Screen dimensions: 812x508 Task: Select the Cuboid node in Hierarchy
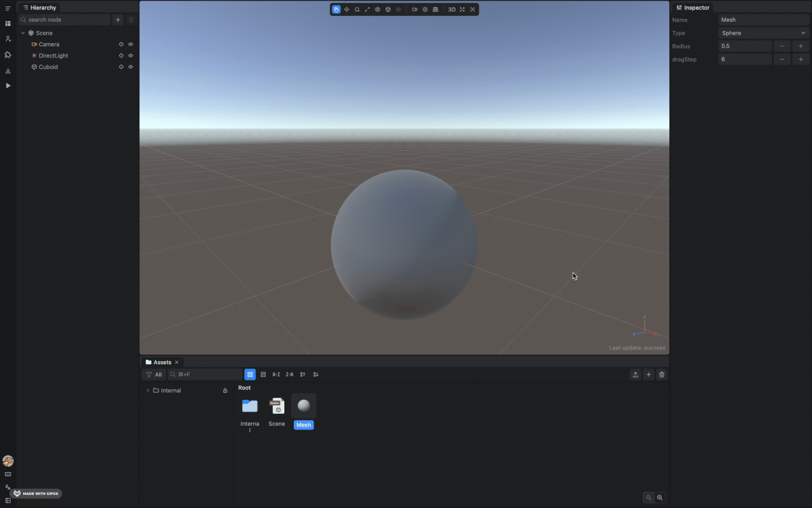[x=48, y=67]
